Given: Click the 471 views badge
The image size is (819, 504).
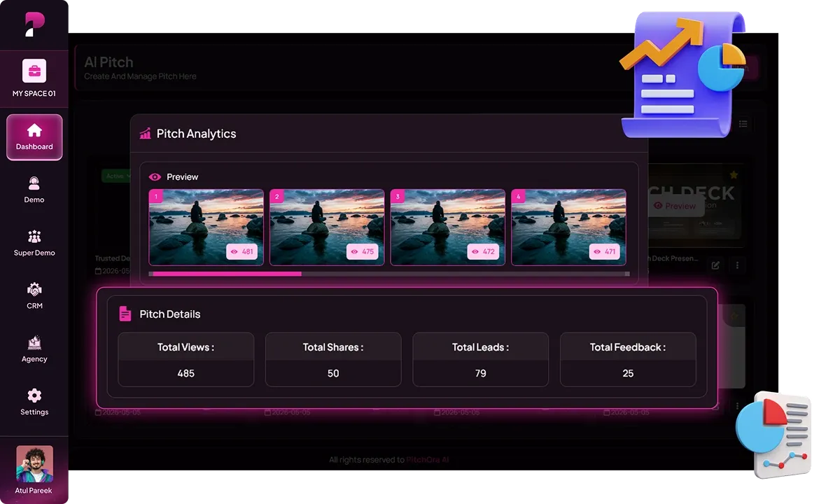Looking at the screenshot, I should [604, 251].
